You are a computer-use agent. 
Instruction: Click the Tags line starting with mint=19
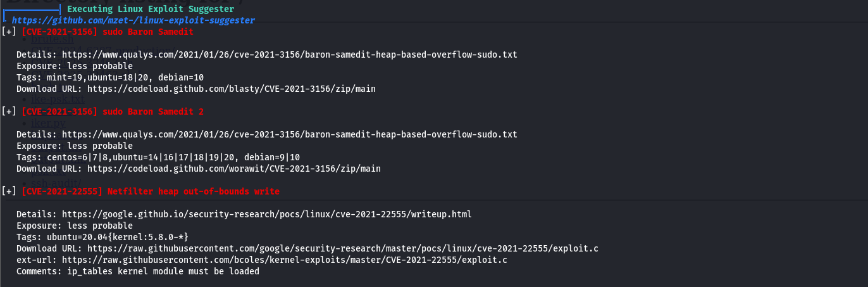click(x=110, y=77)
